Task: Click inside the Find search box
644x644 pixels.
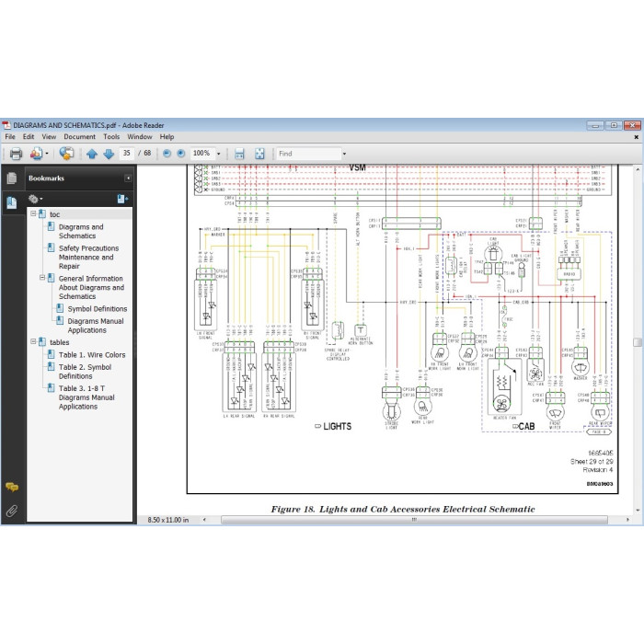Action: point(308,154)
